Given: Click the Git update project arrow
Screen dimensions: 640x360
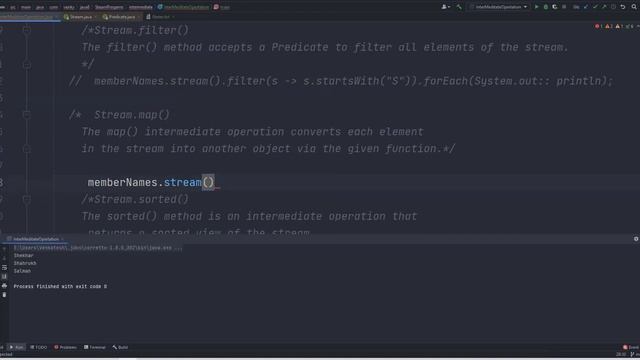Looking at the screenshot, I should pyautogui.click(x=586, y=7).
